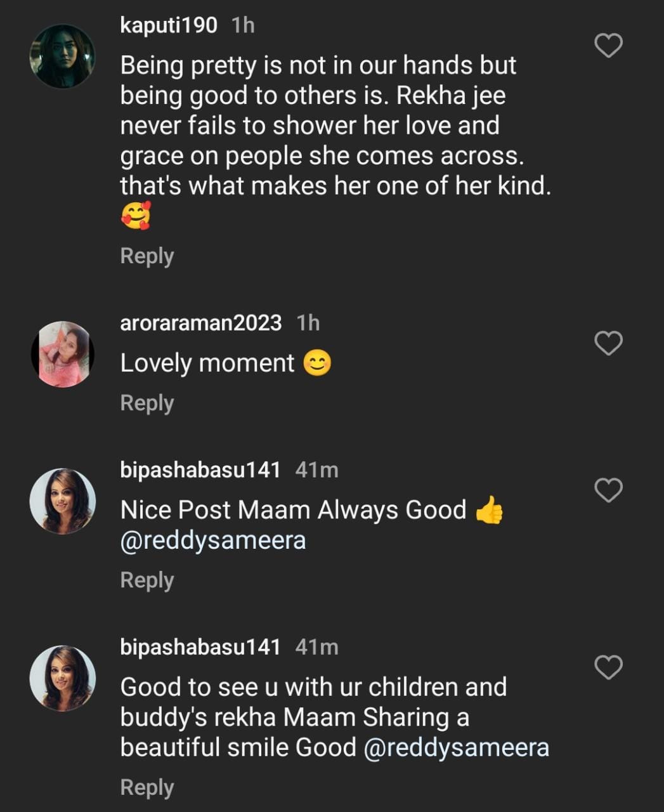Viewport: 664px width, 812px height.
Task: Click the bipashabasu141 username above "Nice Post Maam"
Action: (x=200, y=470)
